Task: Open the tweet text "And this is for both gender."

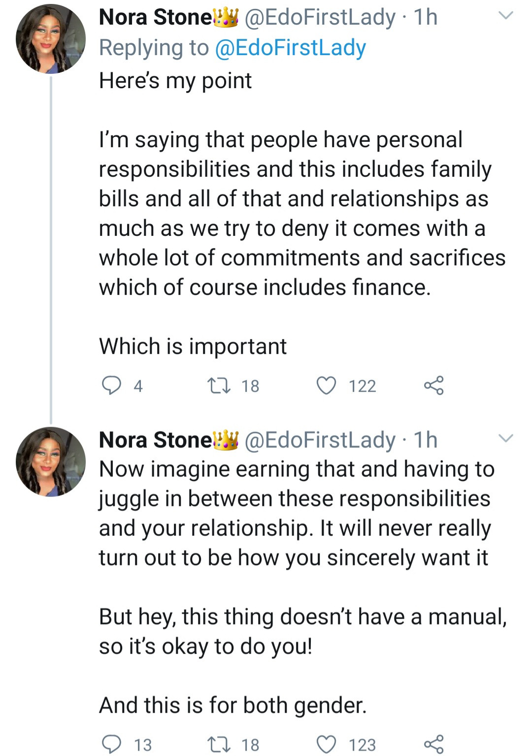Action: coord(233,705)
